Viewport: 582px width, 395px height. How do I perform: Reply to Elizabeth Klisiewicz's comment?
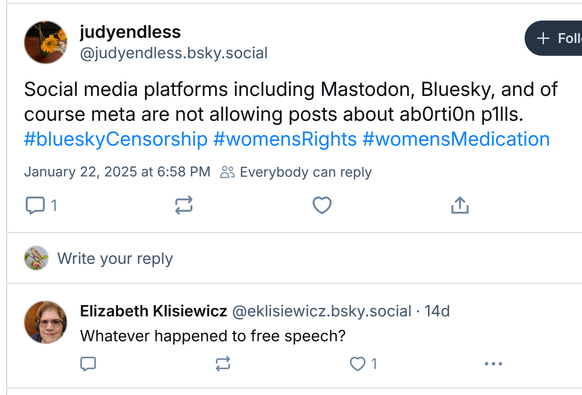[x=88, y=364]
